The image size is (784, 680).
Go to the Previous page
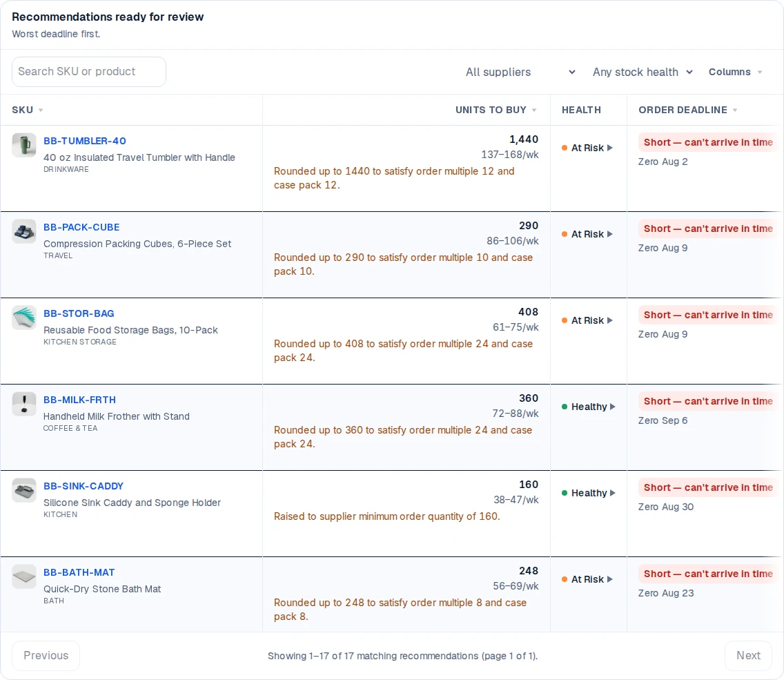coord(46,656)
